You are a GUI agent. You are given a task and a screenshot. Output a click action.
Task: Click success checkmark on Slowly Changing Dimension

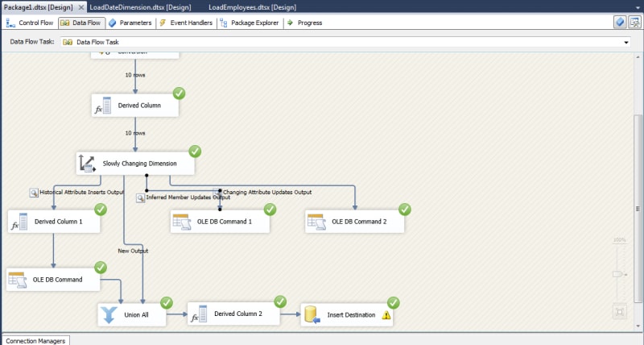pos(195,152)
